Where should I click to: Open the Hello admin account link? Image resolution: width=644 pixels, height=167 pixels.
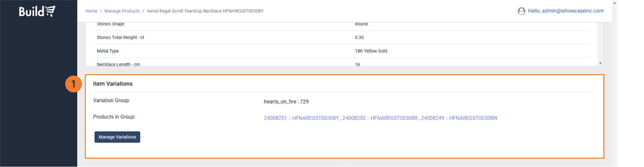click(565, 11)
